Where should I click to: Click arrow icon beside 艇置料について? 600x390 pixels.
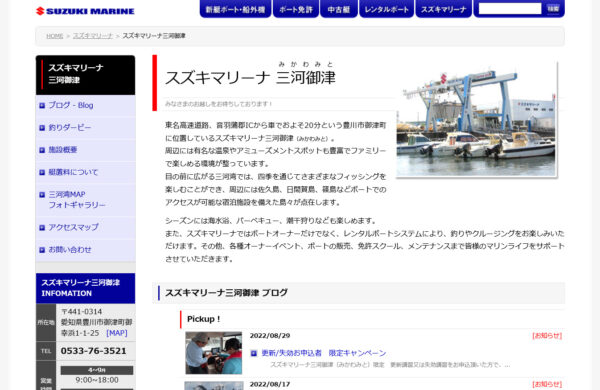point(42,173)
